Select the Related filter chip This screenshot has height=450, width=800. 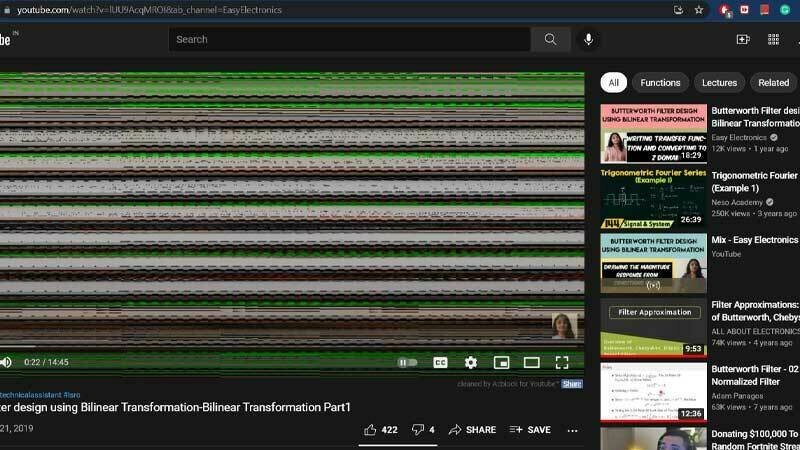773,83
